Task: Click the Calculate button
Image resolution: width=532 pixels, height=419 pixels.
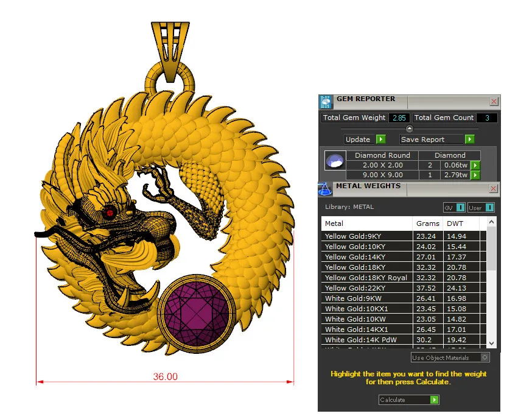Action: (x=409, y=400)
